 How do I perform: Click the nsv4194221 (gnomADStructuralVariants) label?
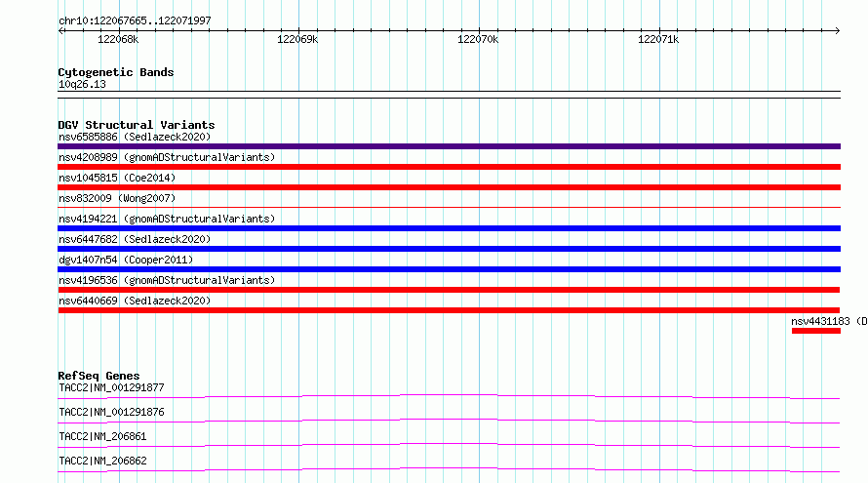[167, 219]
